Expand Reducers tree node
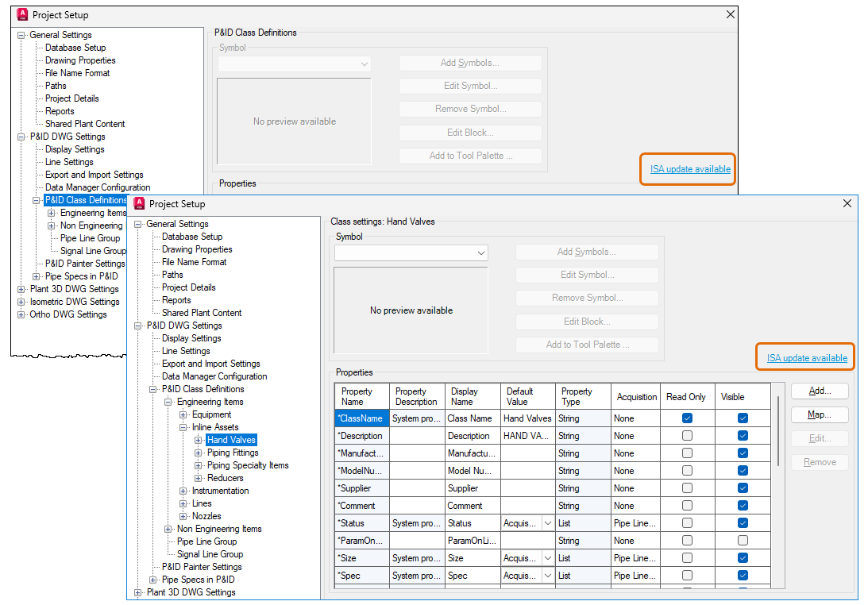Image resolution: width=868 pixels, height=605 pixels. tap(199, 478)
